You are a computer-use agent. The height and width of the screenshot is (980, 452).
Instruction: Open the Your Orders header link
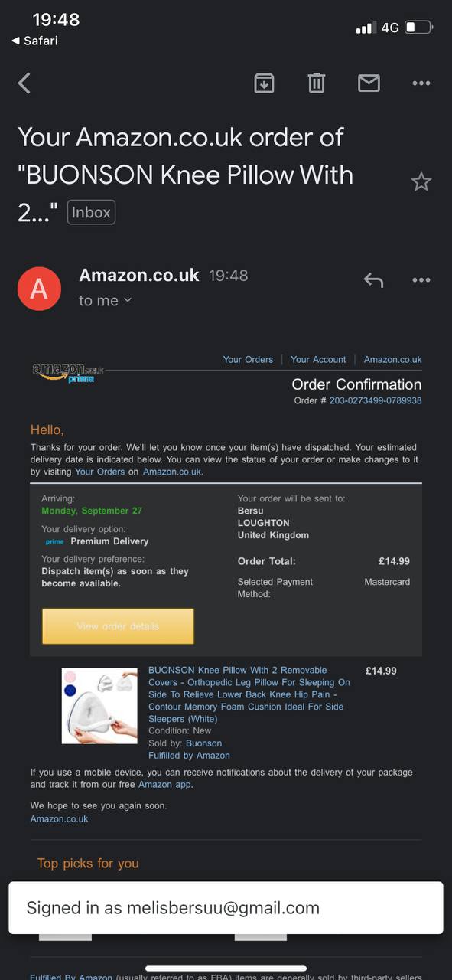point(248,359)
